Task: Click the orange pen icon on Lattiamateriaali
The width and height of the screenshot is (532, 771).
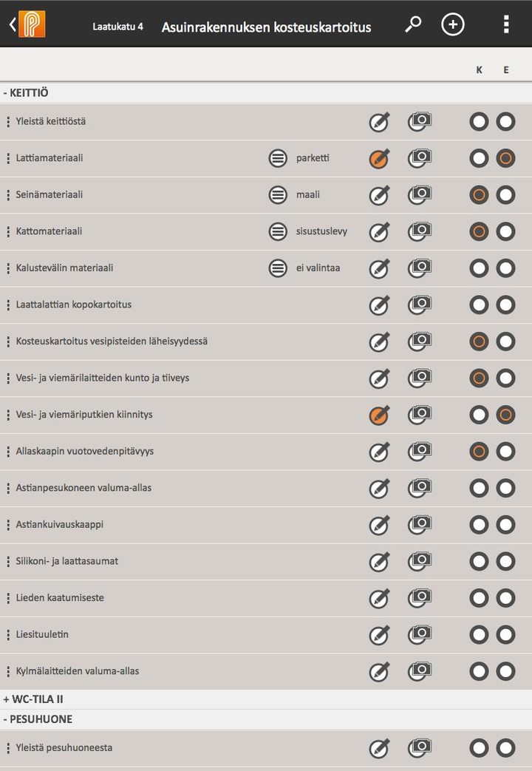Action: point(379,157)
